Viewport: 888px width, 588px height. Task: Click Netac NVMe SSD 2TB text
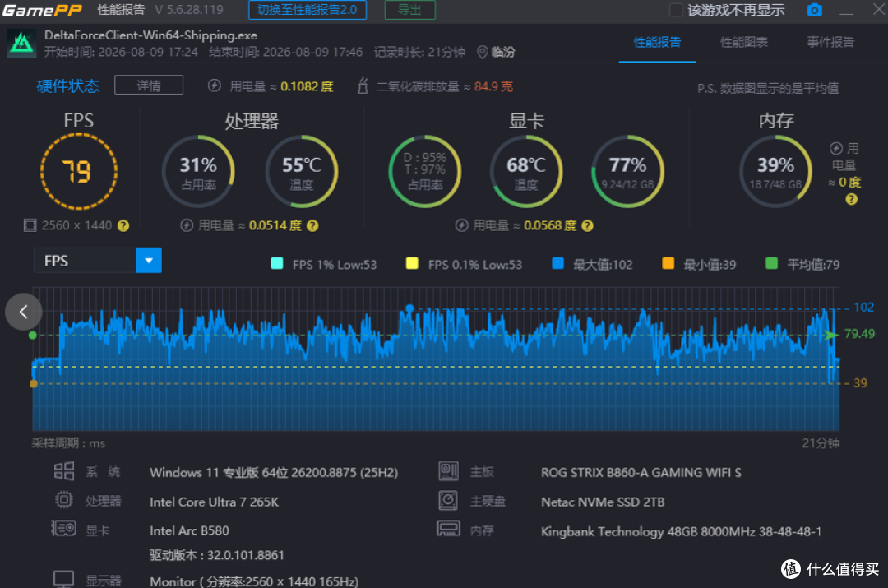(603, 502)
